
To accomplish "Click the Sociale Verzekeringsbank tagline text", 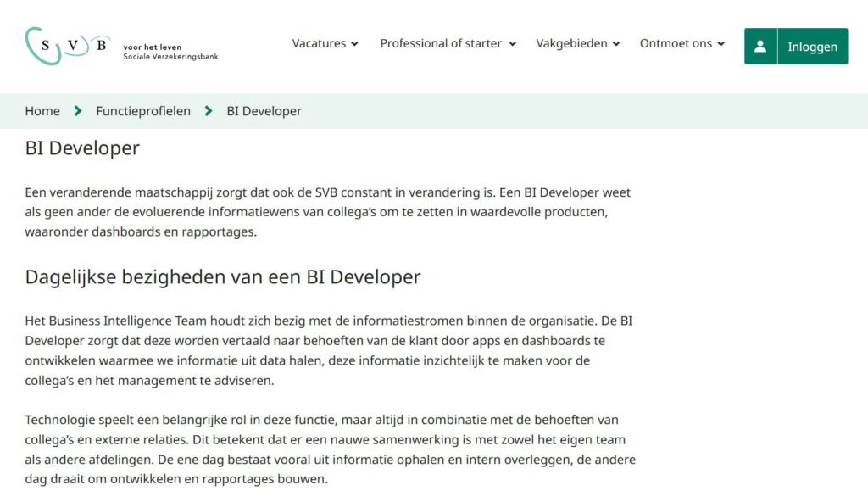I will [x=170, y=57].
